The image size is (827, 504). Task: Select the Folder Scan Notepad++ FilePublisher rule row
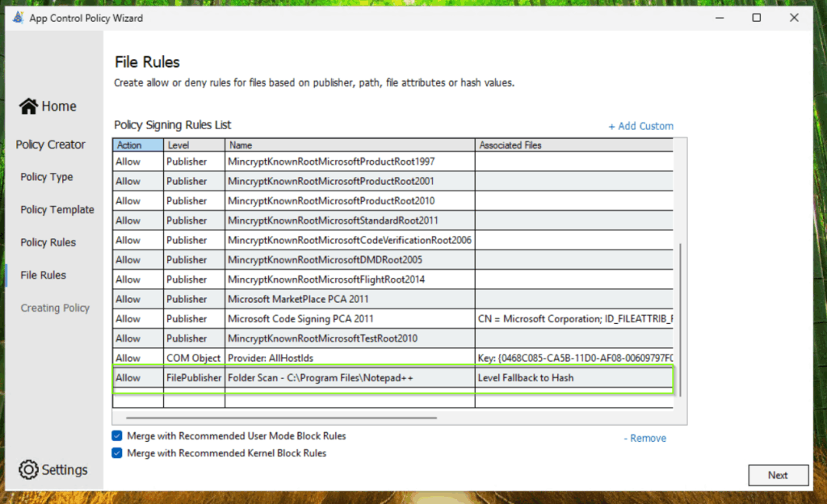coord(320,378)
